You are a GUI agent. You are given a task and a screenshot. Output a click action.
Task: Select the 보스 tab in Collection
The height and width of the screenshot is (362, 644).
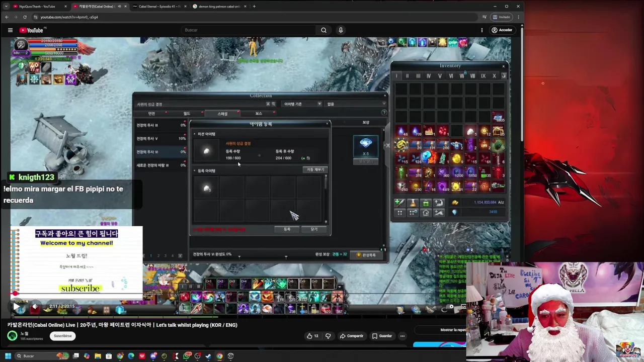(259, 114)
